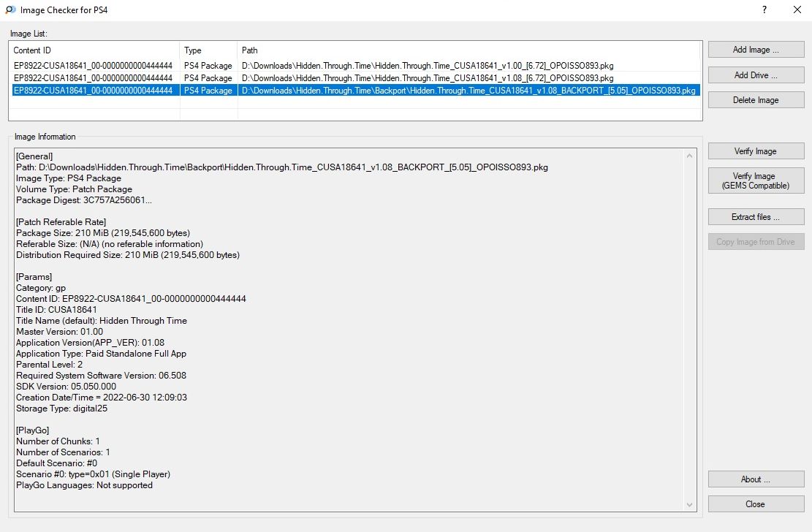Click the SDK Version: 05.050.000 line

point(67,387)
